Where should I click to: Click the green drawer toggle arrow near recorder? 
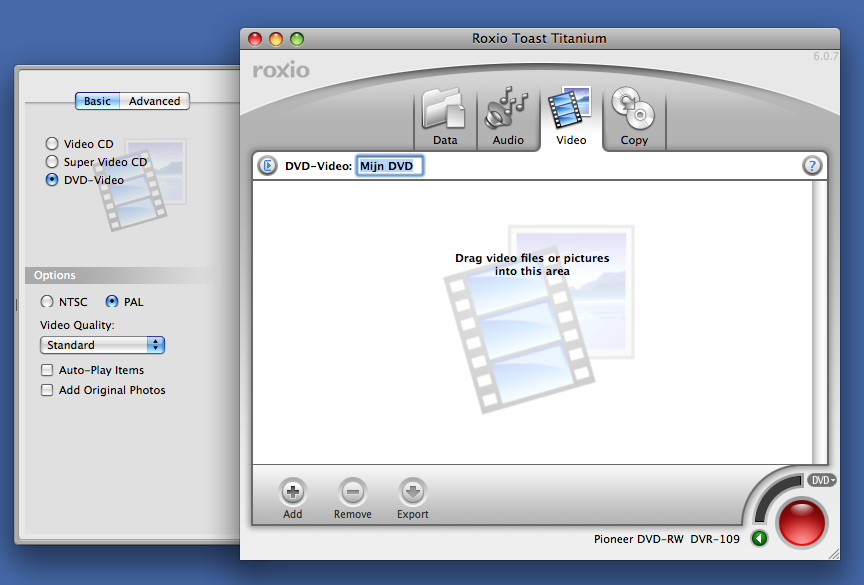click(760, 539)
